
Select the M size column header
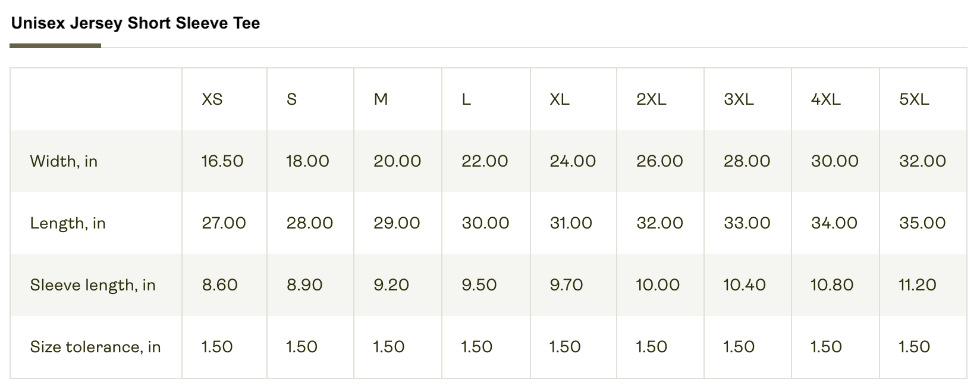coord(381,99)
